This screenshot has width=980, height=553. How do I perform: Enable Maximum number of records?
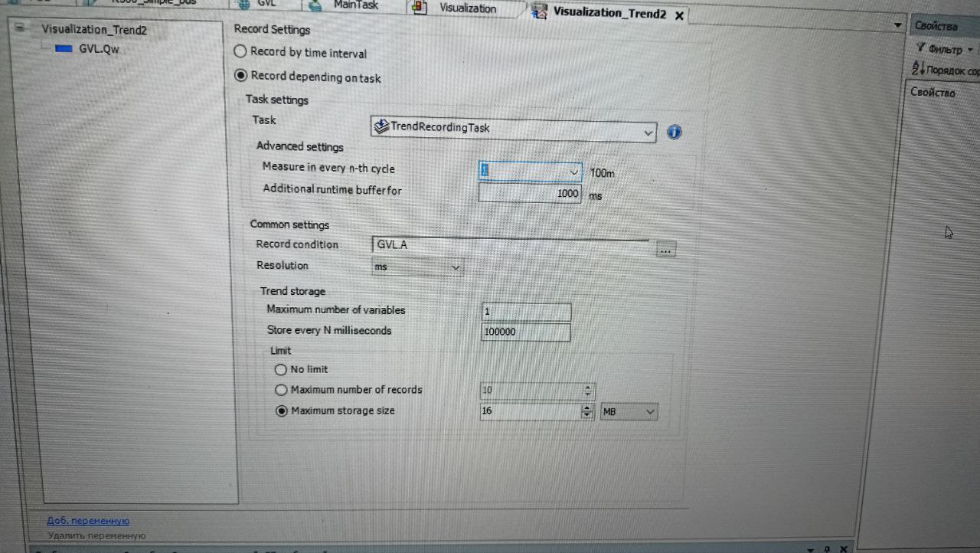click(x=281, y=390)
